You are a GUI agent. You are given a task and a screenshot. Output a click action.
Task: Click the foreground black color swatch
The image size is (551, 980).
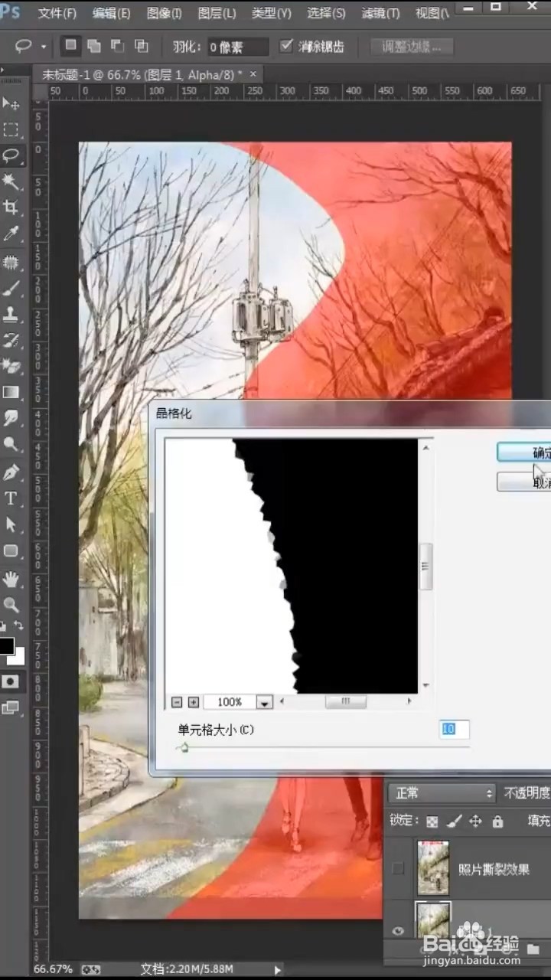(x=7, y=645)
